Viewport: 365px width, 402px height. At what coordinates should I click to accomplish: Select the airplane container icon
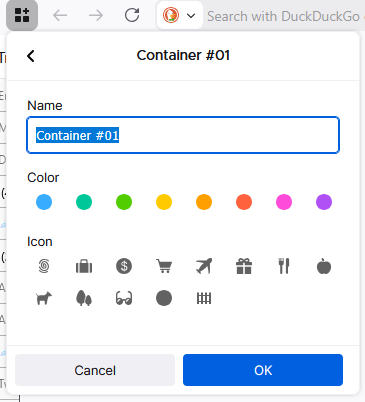pyautogui.click(x=204, y=266)
